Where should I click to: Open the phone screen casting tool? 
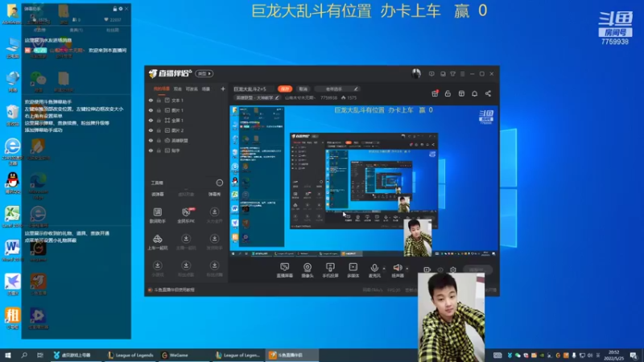(330, 270)
